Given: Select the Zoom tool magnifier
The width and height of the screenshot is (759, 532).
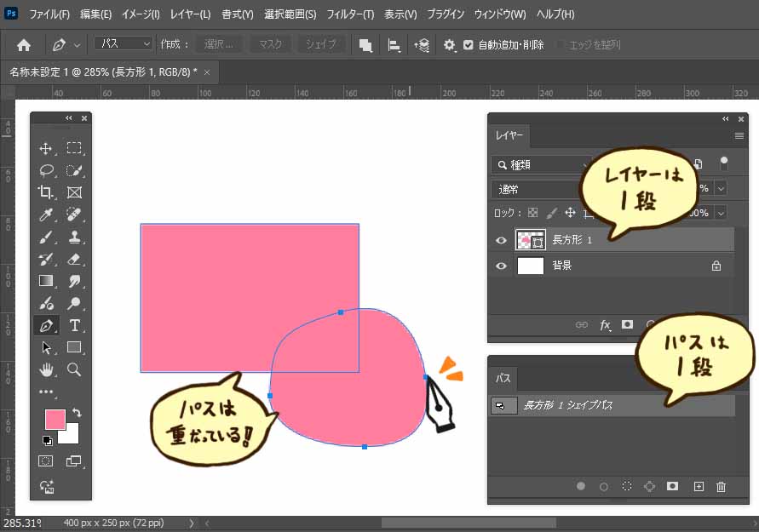Looking at the screenshot, I should pos(74,369).
